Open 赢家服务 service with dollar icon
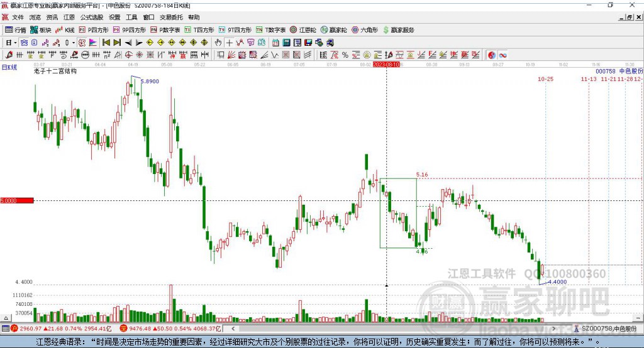The width and height of the screenshot is (644, 348). coord(398,30)
